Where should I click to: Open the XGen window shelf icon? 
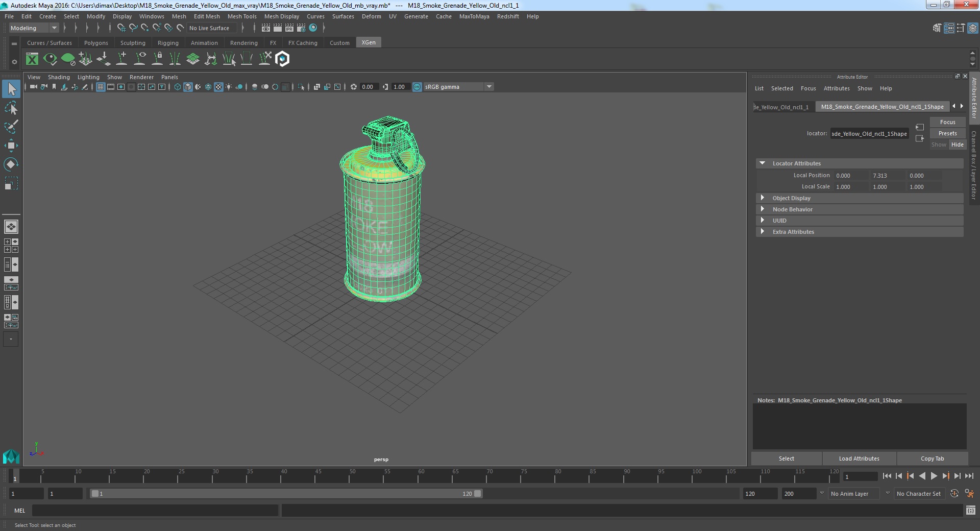32,59
